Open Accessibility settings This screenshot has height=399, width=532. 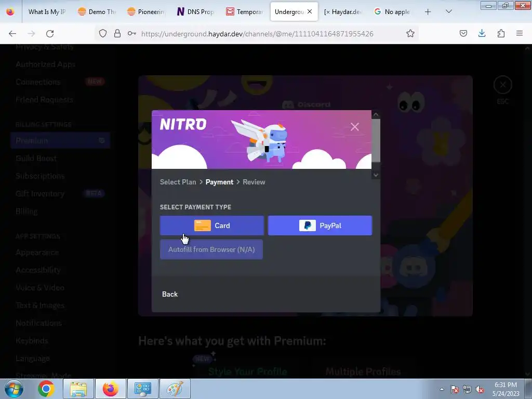(38, 270)
